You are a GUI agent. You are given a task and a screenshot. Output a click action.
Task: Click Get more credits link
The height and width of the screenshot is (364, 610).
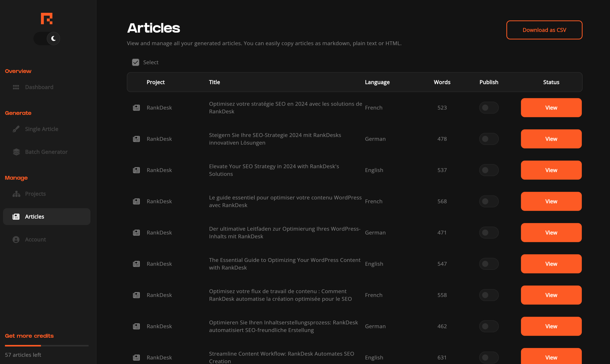[x=29, y=336]
